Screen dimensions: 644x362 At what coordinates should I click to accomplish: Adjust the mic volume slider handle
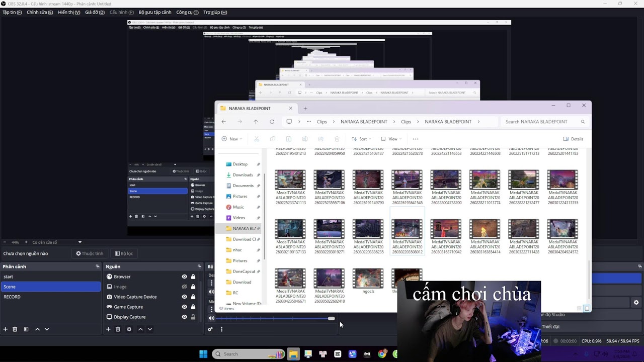[x=331, y=318]
